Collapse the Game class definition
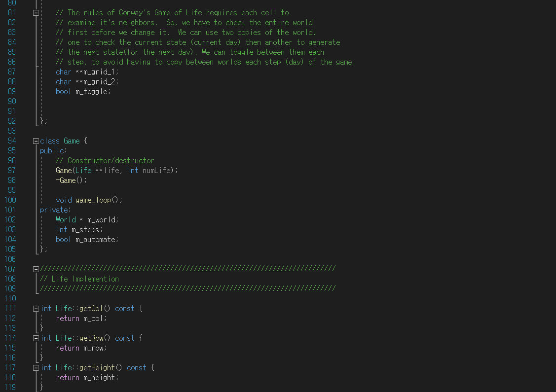The image size is (556, 392). (x=35, y=141)
